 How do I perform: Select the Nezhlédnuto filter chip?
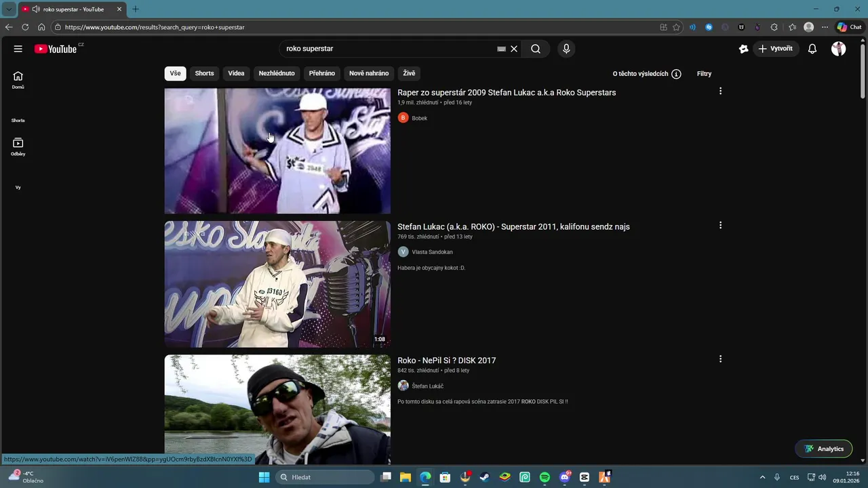pos(277,73)
